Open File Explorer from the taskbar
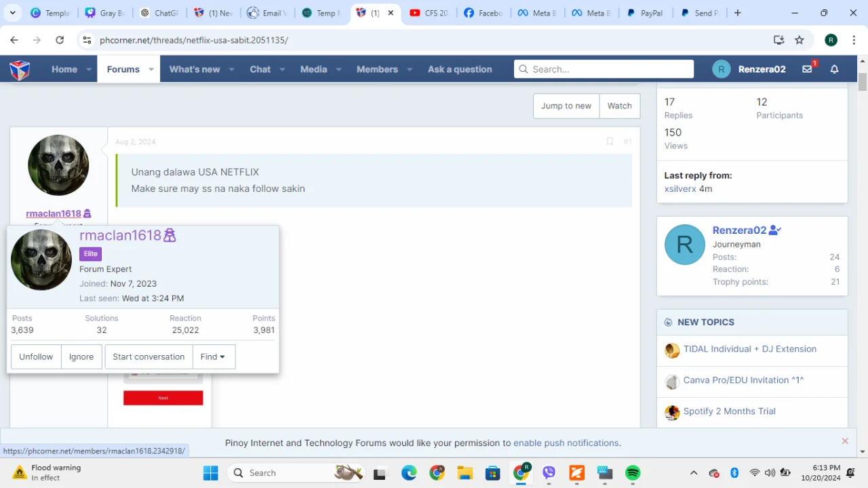This screenshot has height=488, width=868. 465,473
